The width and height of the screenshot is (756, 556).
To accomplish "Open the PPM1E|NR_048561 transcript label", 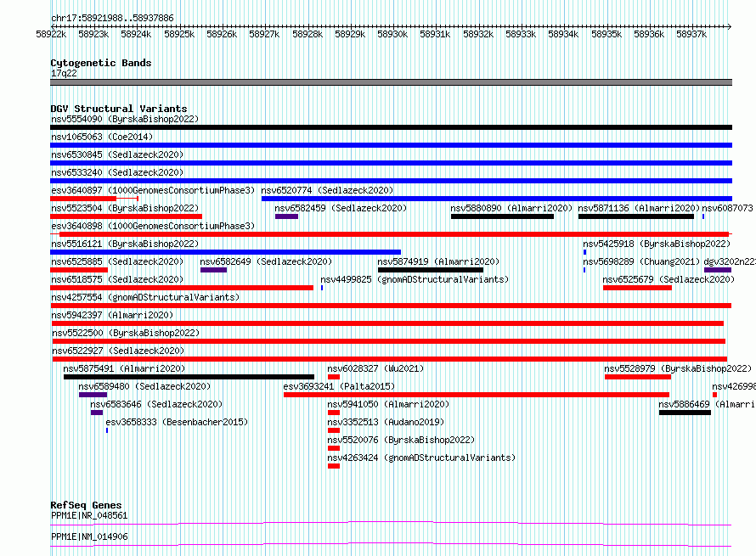I will (89, 515).
